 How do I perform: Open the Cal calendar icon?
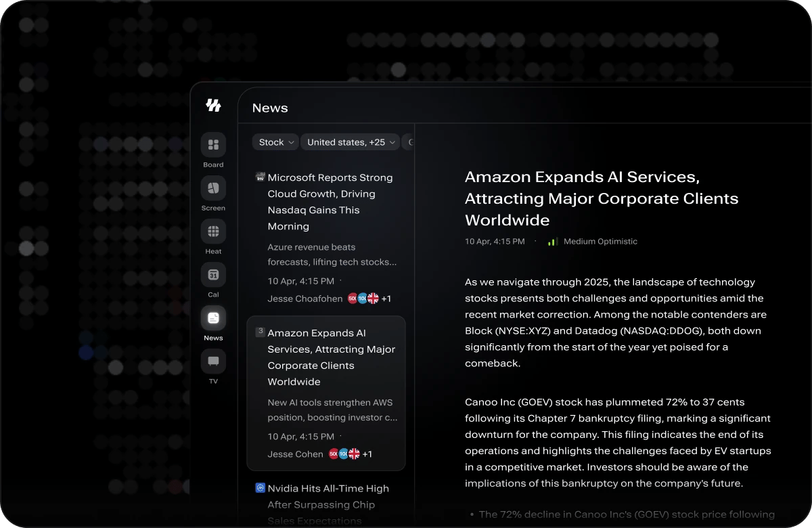213,274
